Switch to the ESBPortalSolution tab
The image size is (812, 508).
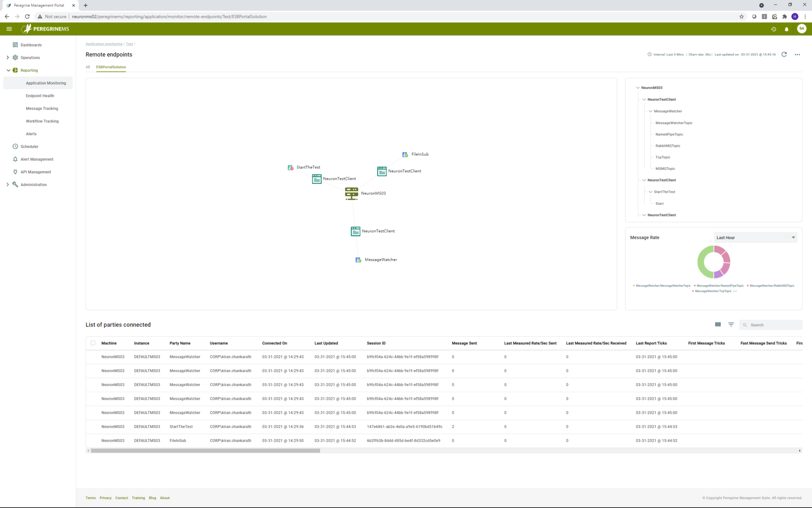click(x=111, y=67)
